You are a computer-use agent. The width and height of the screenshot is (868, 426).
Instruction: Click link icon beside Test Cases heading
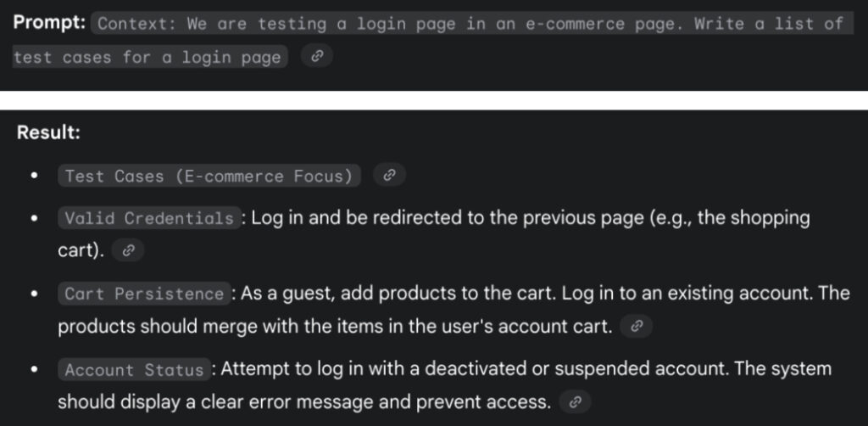coord(389,176)
